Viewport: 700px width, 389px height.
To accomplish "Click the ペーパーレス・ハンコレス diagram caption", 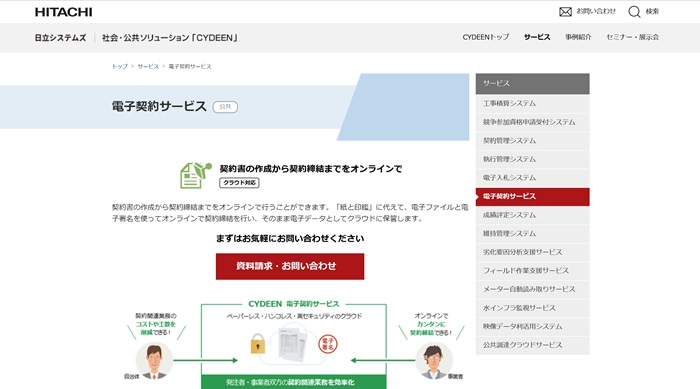I will 294,316.
